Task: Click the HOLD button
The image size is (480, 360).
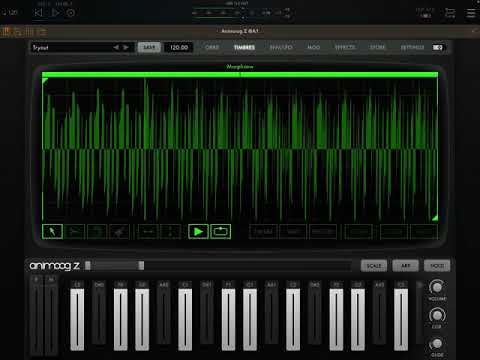Action: (x=437, y=266)
